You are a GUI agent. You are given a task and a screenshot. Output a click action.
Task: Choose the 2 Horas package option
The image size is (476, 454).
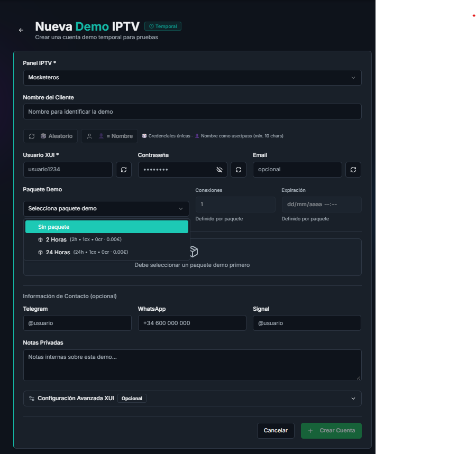coord(106,239)
